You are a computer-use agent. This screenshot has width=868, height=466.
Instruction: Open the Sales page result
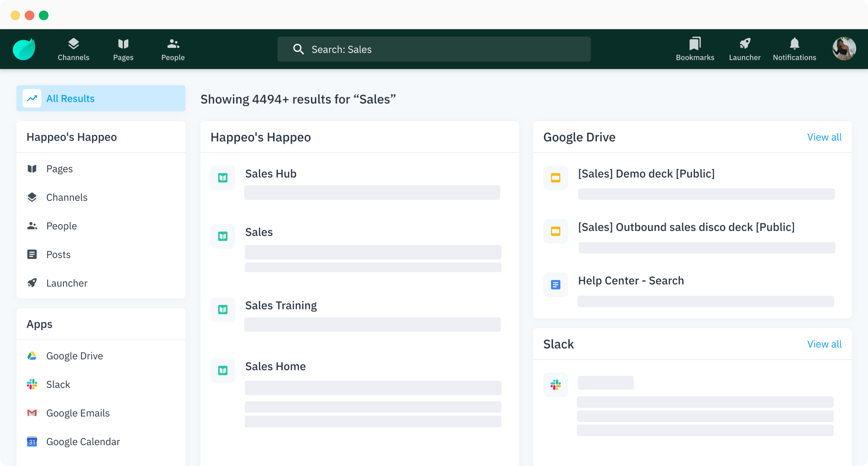click(259, 232)
